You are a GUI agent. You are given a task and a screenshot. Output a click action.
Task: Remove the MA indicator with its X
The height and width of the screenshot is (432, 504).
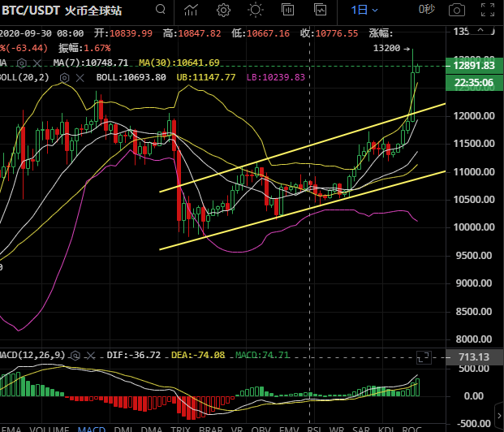click(37, 63)
